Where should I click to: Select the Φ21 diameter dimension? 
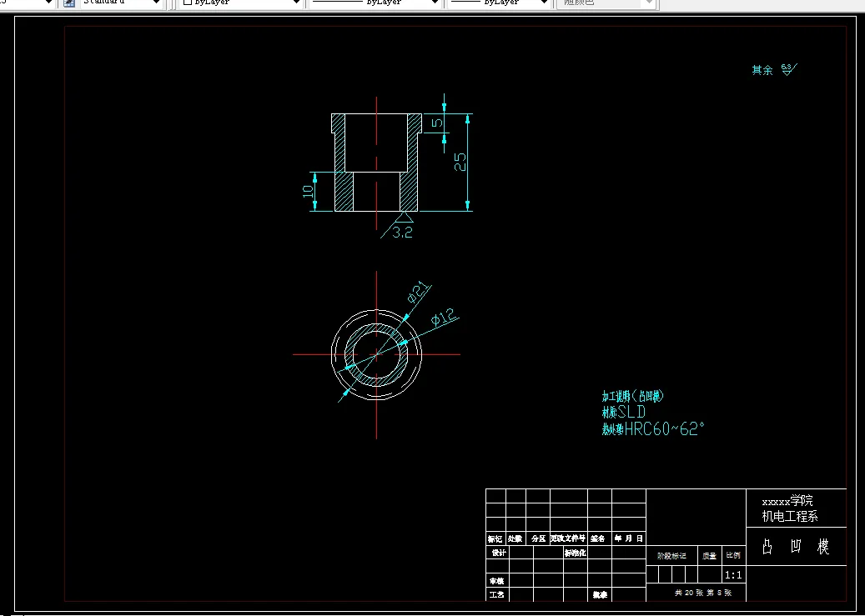coord(418,292)
